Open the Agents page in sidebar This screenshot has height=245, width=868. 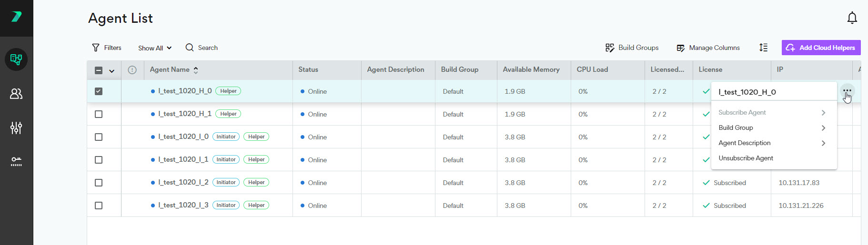(x=16, y=59)
